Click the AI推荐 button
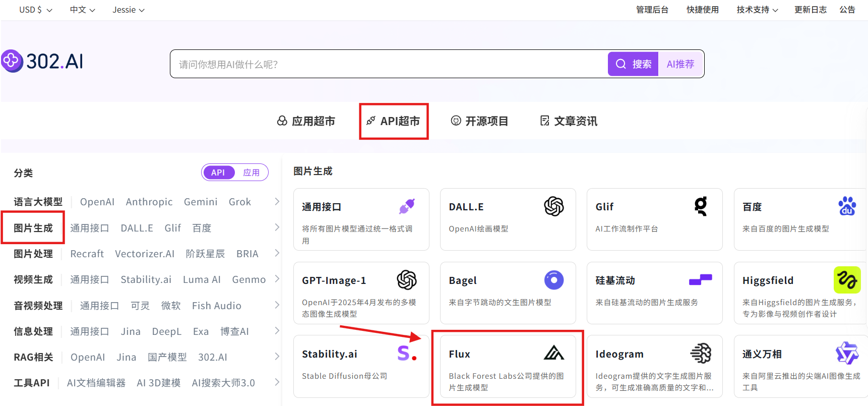Screen dimensions: 868x406 coord(680,64)
